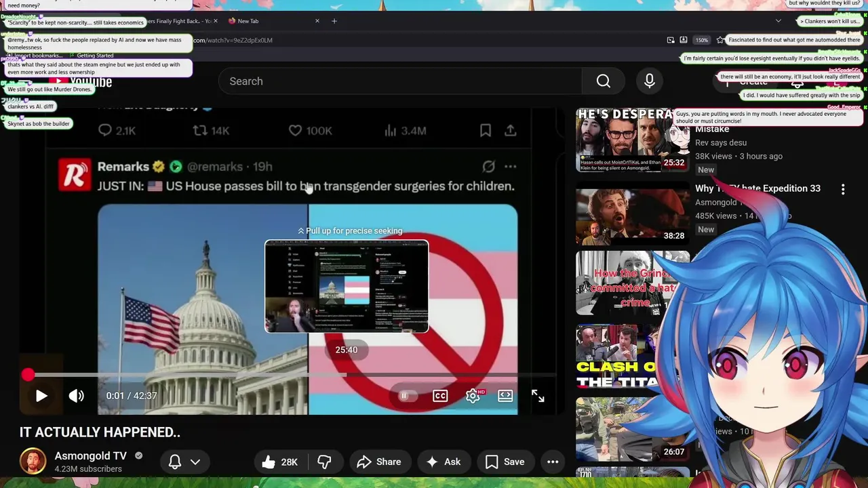The image size is (868, 488).
Task: Click the tweet's comment count icon (2.1K)
Action: 105,130
